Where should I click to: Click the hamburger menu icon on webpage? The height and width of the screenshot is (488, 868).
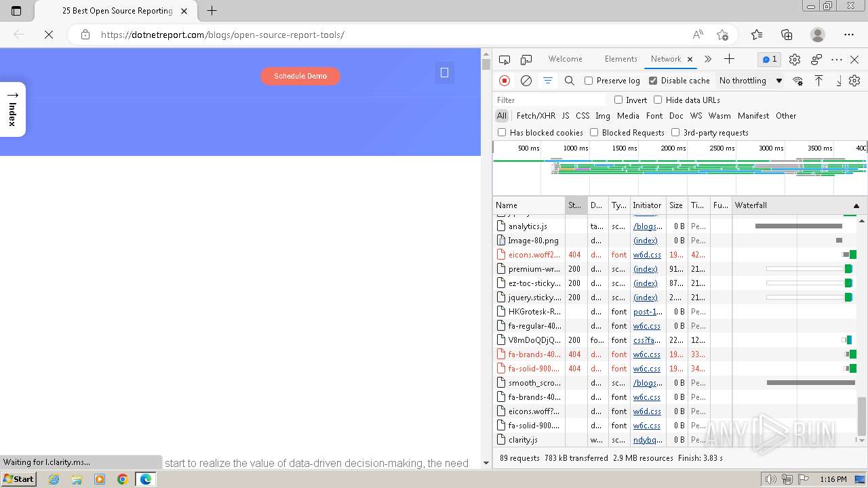445,73
